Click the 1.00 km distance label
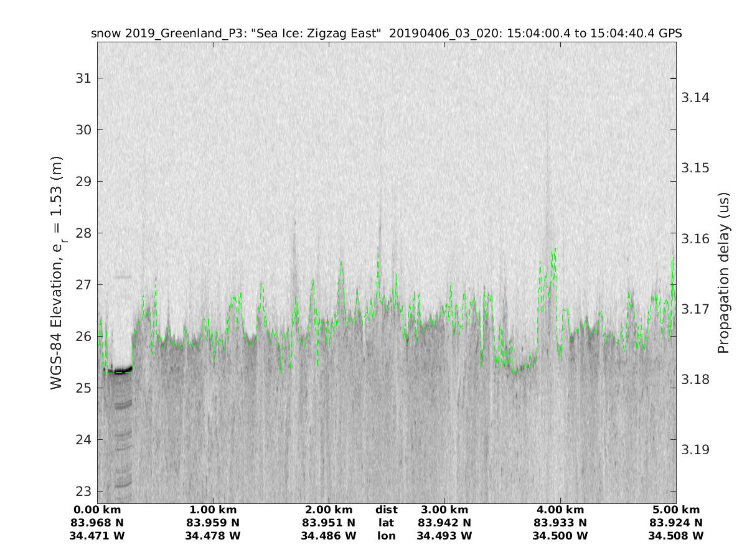This screenshot has height=560, width=747. (213, 510)
